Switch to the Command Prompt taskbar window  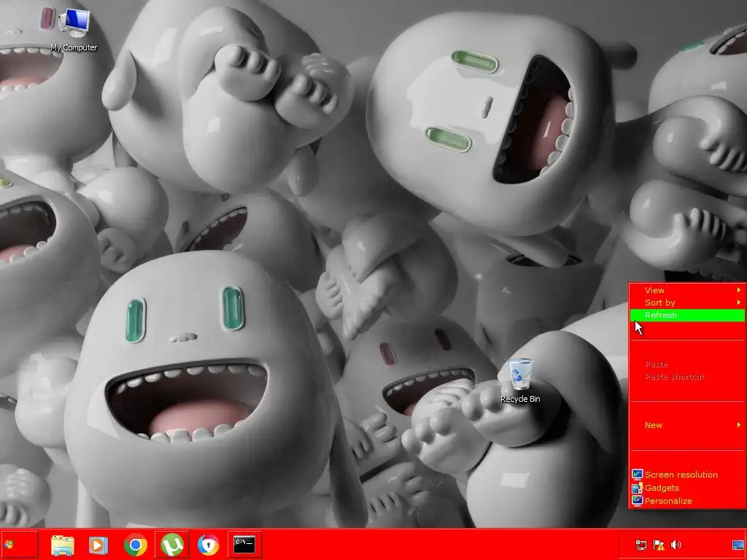(x=244, y=545)
